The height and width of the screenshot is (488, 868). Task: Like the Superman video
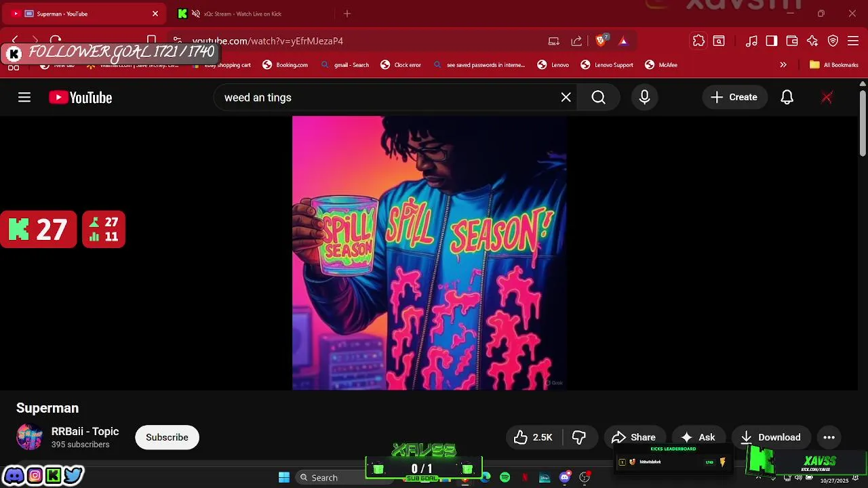[x=534, y=437]
